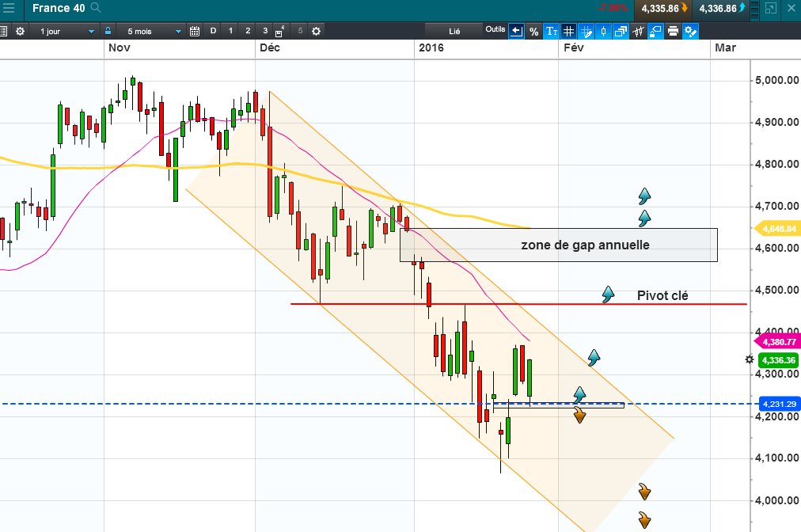Click the back arrow tool icon
The height and width of the screenshot is (532, 801).
[x=517, y=31]
